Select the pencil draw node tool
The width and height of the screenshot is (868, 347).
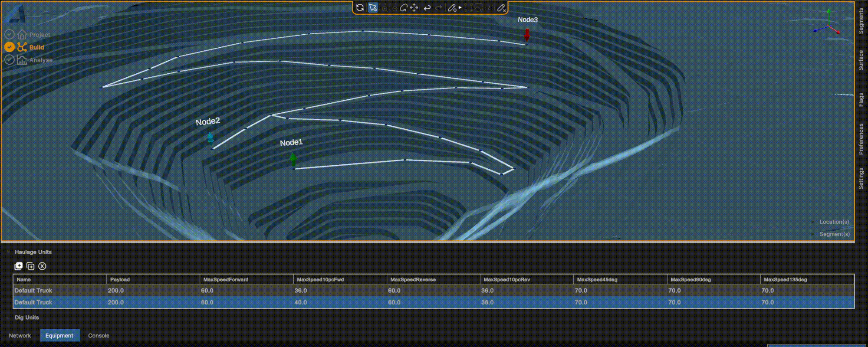(x=452, y=8)
